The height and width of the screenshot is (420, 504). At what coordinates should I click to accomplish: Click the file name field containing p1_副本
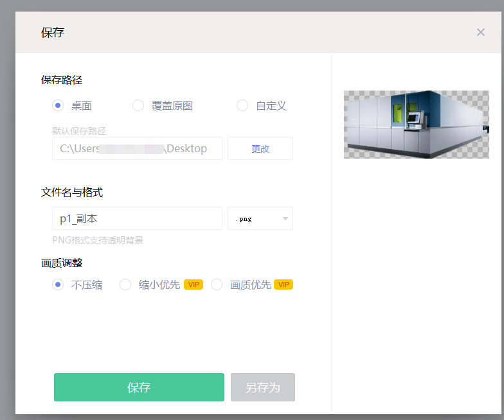pos(137,218)
